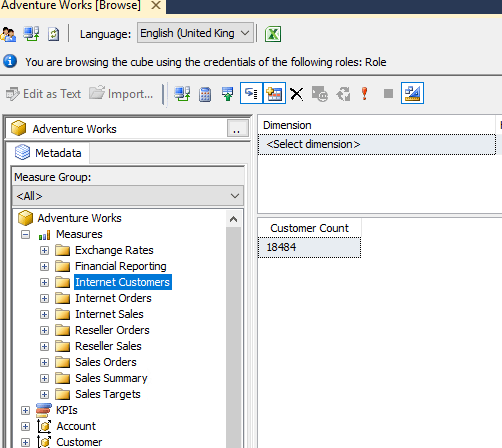Select Internet Orders tree item
The image size is (502, 448).
(113, 298)
